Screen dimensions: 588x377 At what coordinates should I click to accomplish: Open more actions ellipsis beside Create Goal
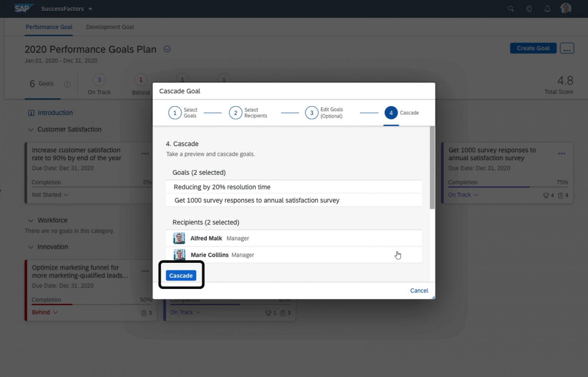click(x=567, y=48)
